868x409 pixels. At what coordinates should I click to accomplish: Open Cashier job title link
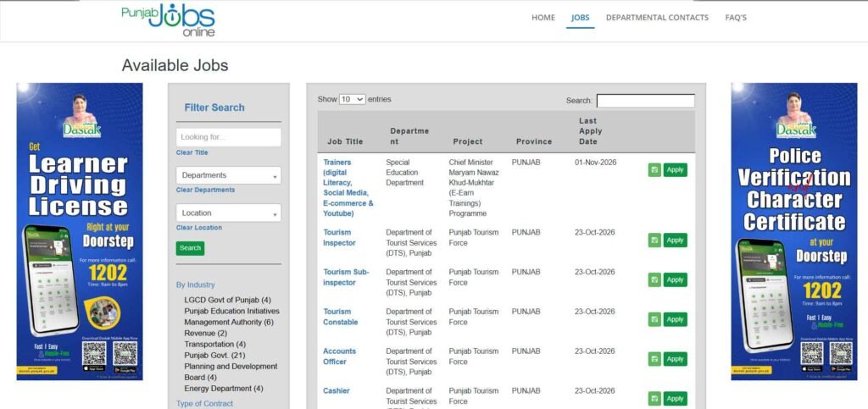coord(336,390)
